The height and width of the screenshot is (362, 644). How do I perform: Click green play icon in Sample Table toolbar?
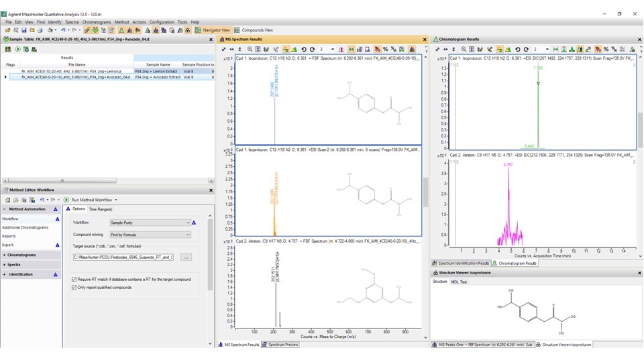click(17, 49)
